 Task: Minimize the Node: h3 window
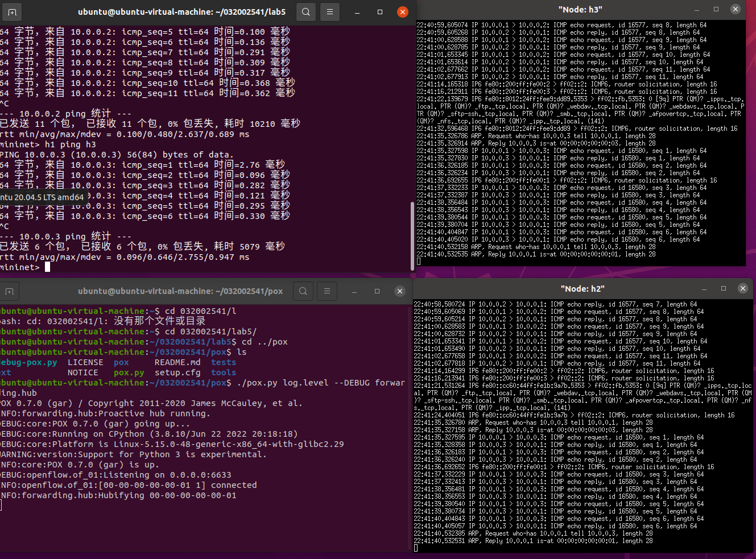click(697, 9)
